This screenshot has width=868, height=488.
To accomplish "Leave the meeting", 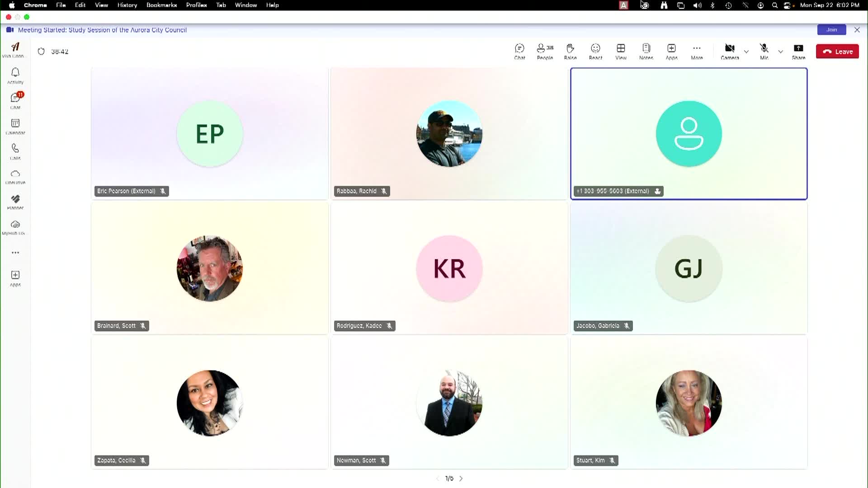I will click(x=837, y=52).
